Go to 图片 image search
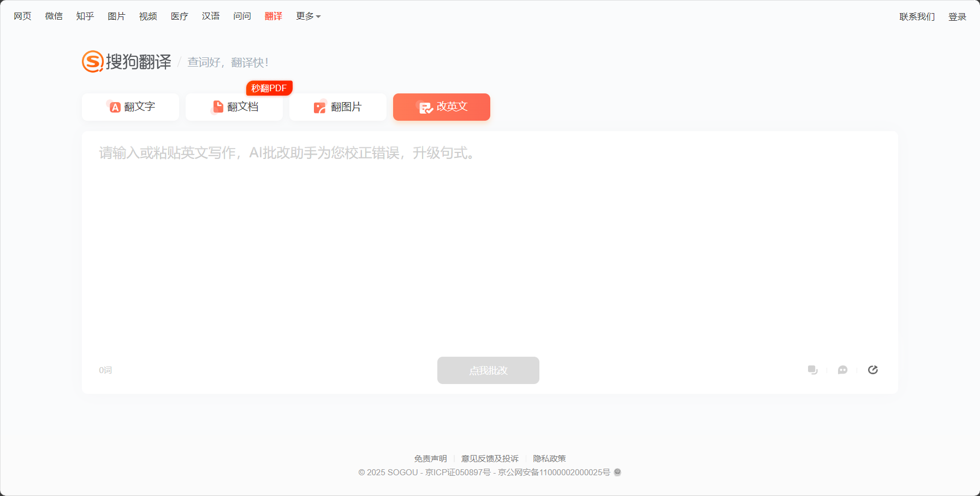980x496 pixels. (116, 16)
